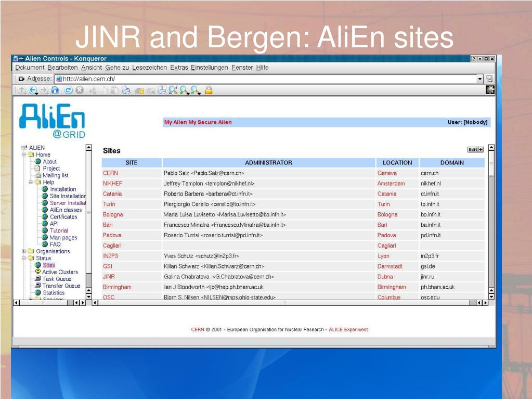Open the address bar history dropdown
Screen dimensions: 532x399
480,79
